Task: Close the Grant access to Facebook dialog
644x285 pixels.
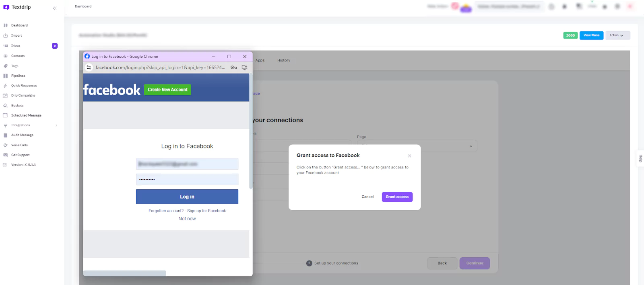Action: coord(409,156)
